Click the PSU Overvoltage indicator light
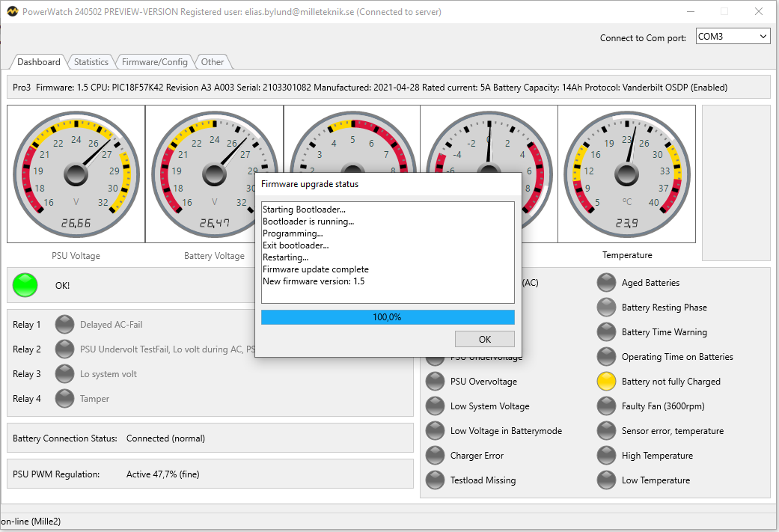This screenshot has width=779, height=532. tap(435, 382)
